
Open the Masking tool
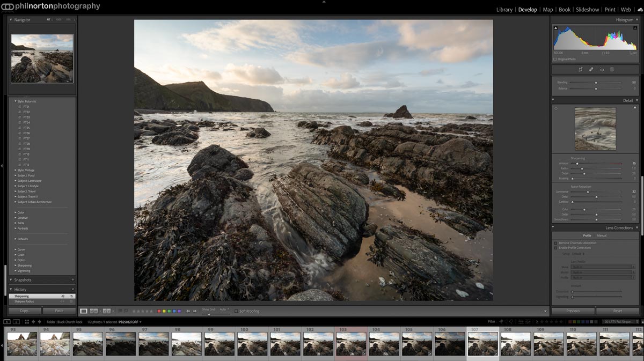(612, 69)
